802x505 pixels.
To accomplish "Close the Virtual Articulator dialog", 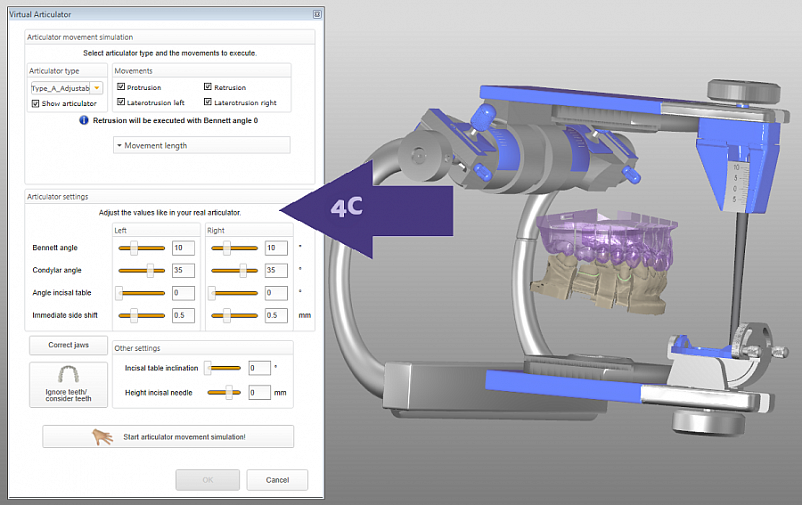I will pos(317,14).
